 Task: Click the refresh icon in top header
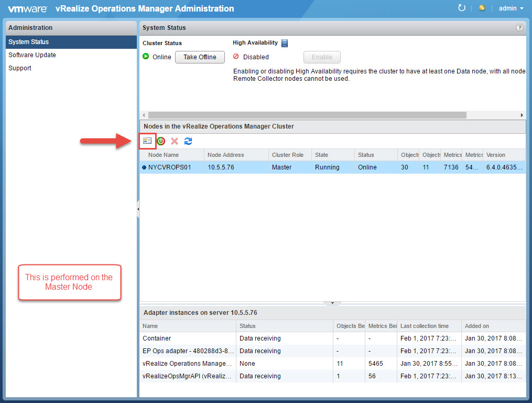tap(461, 8)
